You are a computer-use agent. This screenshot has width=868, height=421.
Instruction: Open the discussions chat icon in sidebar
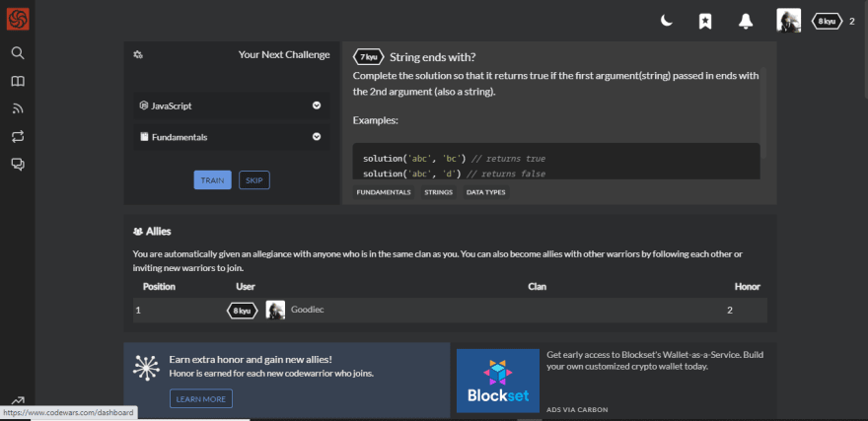coord(18,164)
